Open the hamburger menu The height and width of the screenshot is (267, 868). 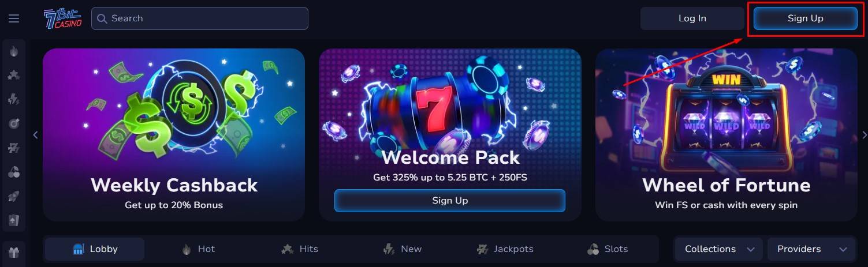click(x=14, y=18)
